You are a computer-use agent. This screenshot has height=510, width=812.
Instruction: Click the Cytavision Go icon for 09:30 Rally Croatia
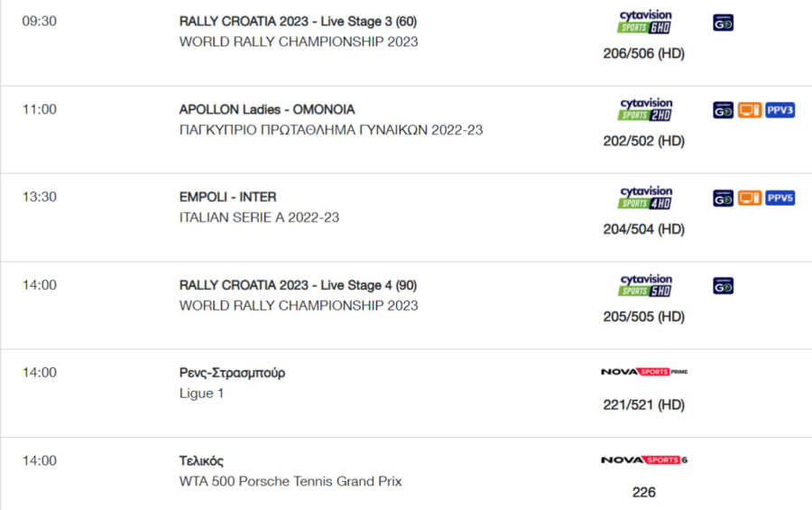(723, 23)
